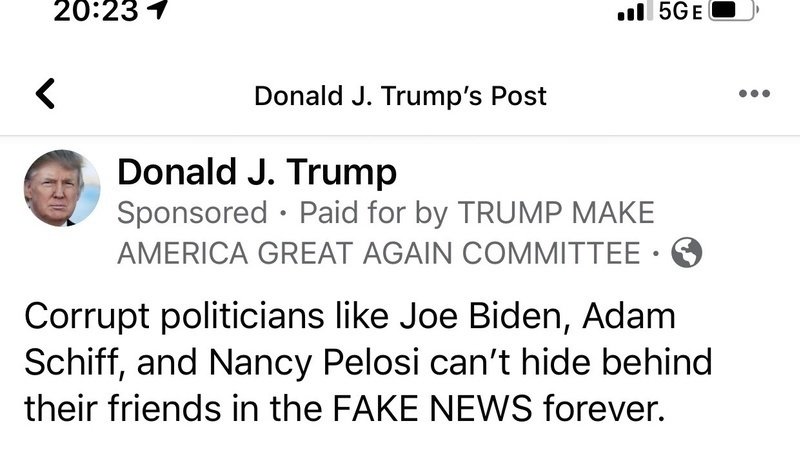This screenshot has width=800, height=450.
Task: Tap 'Paid for by TRUMP MAKE' disclaimer
Action: click(x=477, y=213)
